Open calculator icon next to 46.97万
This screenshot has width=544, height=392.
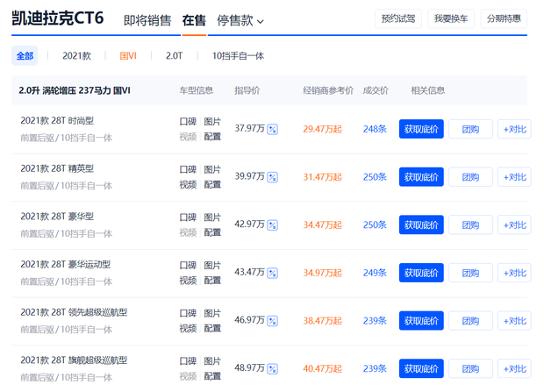pos(272,321)
